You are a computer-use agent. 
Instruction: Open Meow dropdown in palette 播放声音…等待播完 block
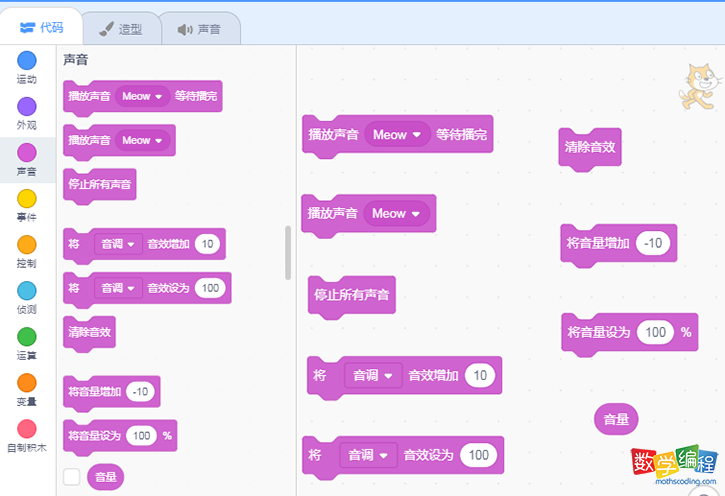142,96
